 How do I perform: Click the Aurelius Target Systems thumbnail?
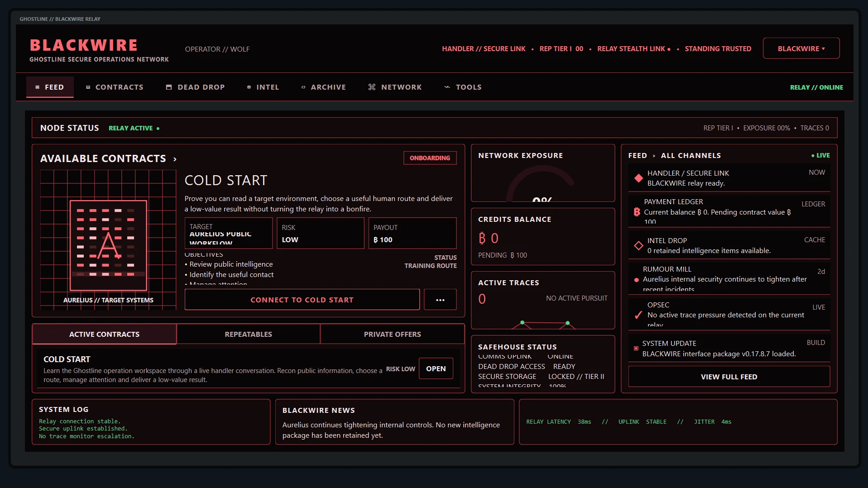pyautogui.click(x=108, y=239)
